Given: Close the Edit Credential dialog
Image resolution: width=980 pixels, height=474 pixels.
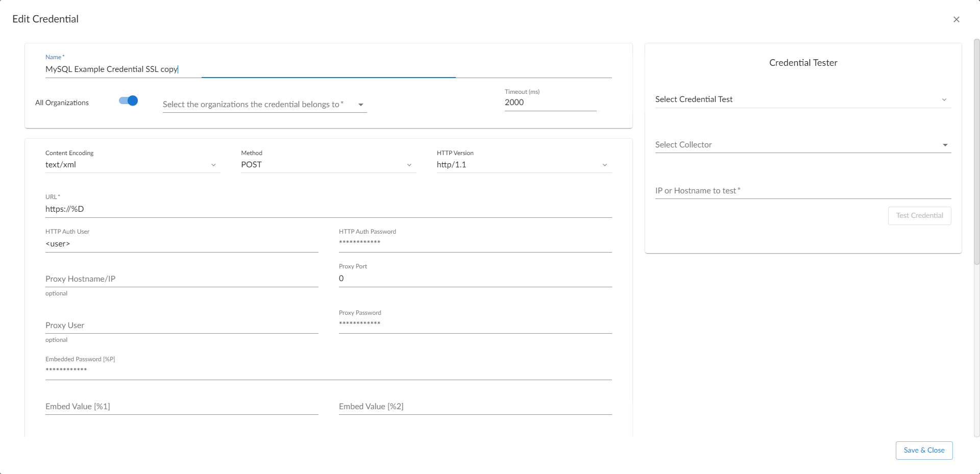Looking at the screenshot, I should (x=956, y=19).
